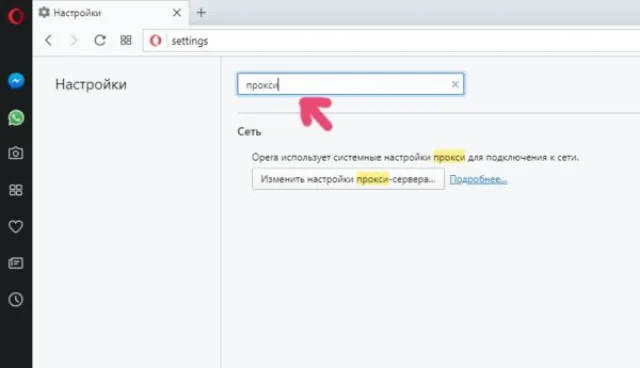Open the Opera main menu logo
The width and height of the screenshot is (640, 368).
point(16,16)
